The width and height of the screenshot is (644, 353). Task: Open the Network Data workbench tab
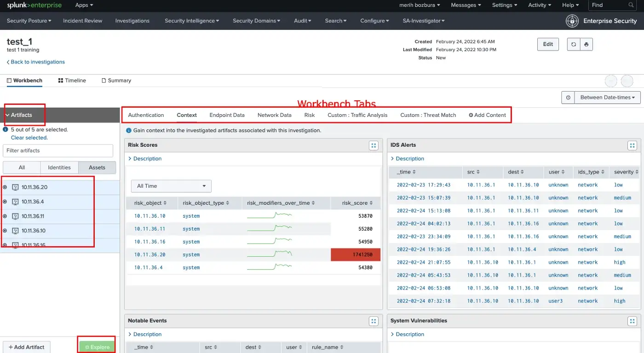[275, 115]
